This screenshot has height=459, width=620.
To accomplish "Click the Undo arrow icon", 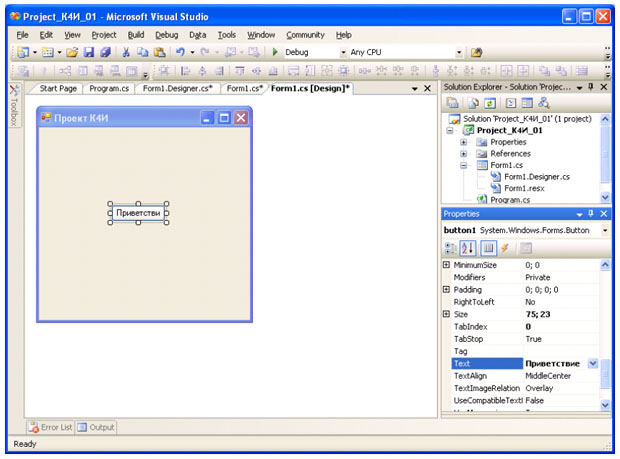I will pos(180,52).
